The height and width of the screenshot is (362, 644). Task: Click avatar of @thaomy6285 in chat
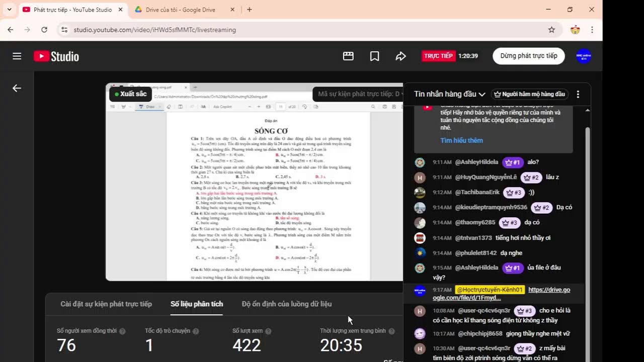420,222
